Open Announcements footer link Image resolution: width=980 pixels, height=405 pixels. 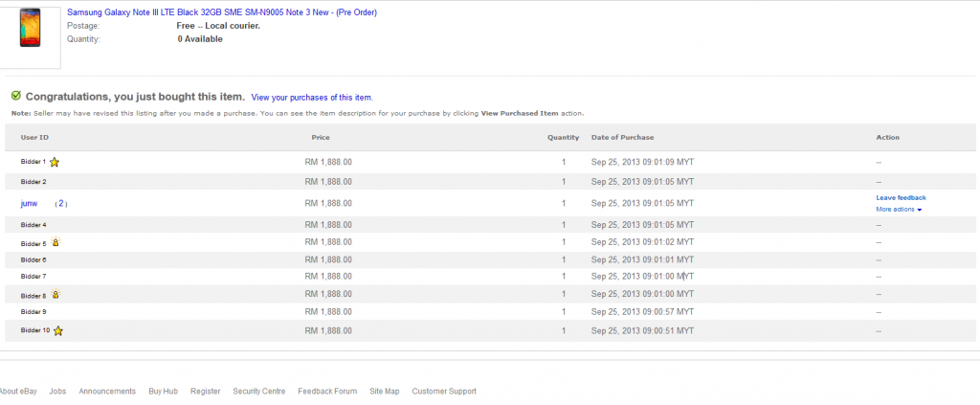(x=107, y=392)
